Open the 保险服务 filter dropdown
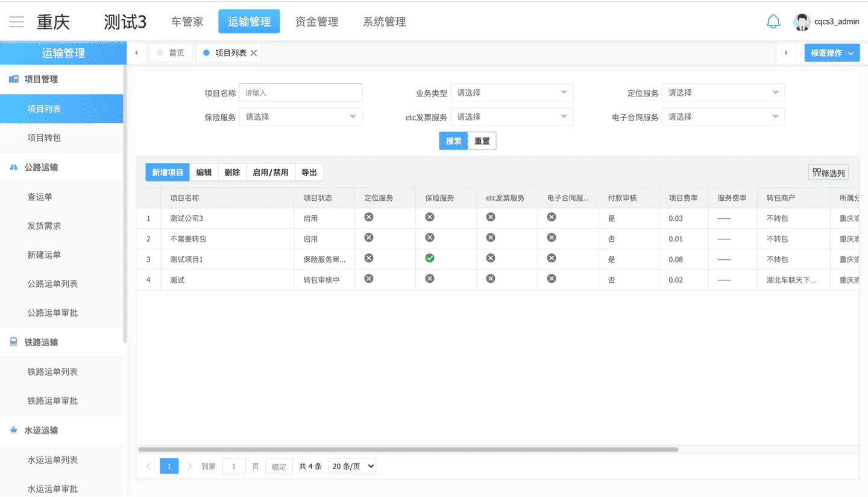The width and height of the screenshot is (868, 497). pyautogui.click(x=300, y=117)
